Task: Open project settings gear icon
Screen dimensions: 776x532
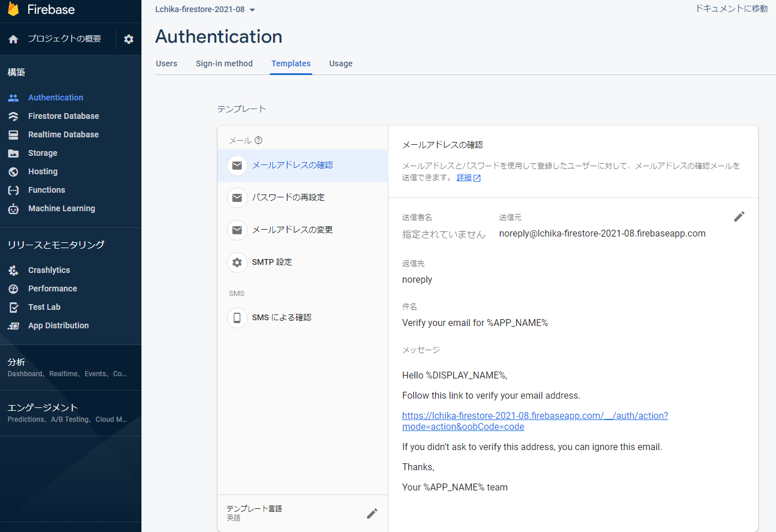Action: point(129,39)
